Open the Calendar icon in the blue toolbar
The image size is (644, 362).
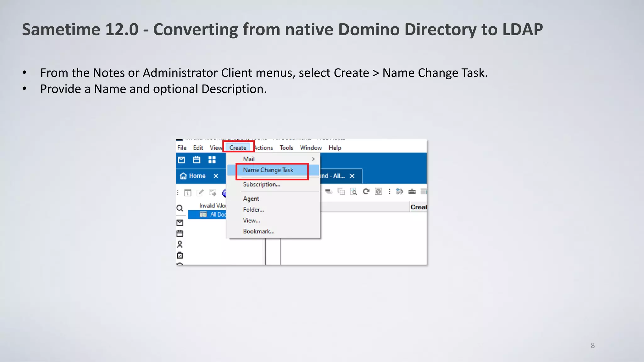(197, 160)
